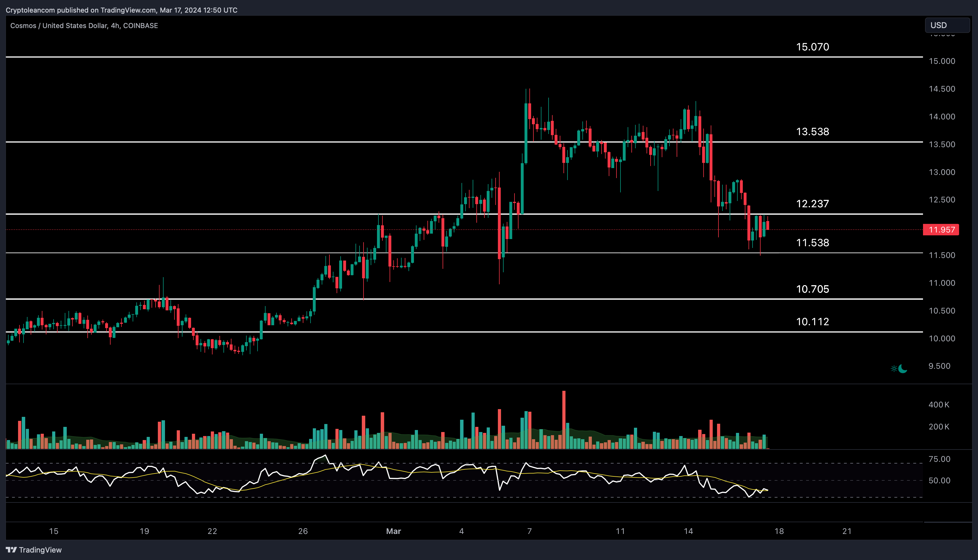Click the 200K volume axis label

pyautogui.click(x=939, y=427)
